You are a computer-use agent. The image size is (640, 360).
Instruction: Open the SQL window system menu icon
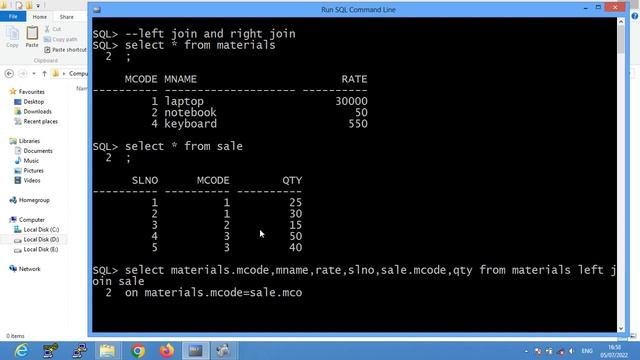tap(97, 9)
